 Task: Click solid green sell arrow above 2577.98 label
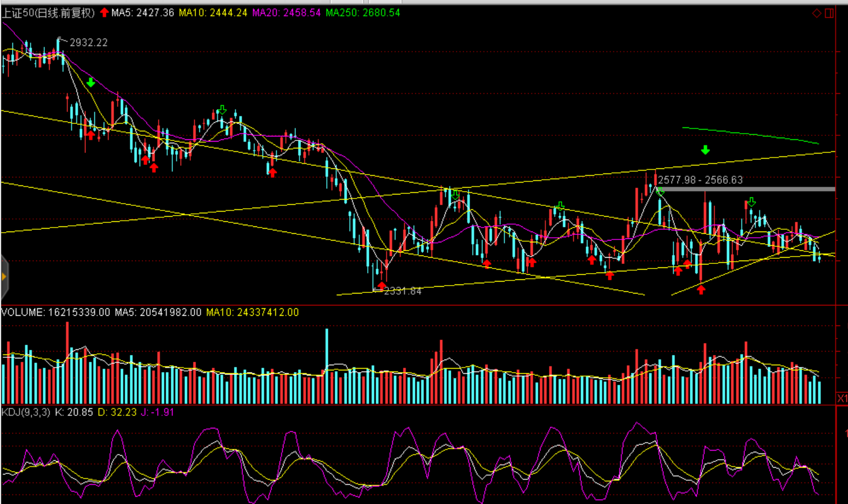[705, 150]
